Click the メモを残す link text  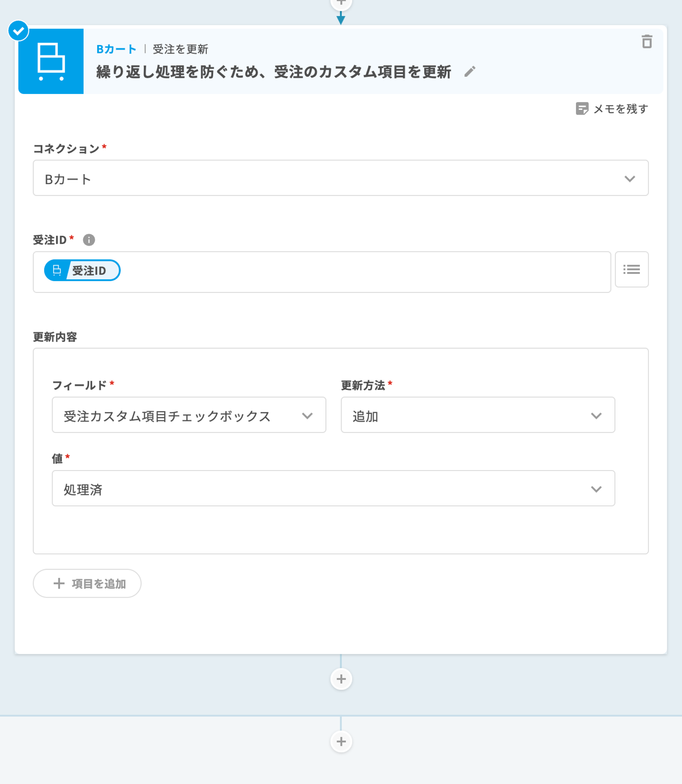point(621,109)
